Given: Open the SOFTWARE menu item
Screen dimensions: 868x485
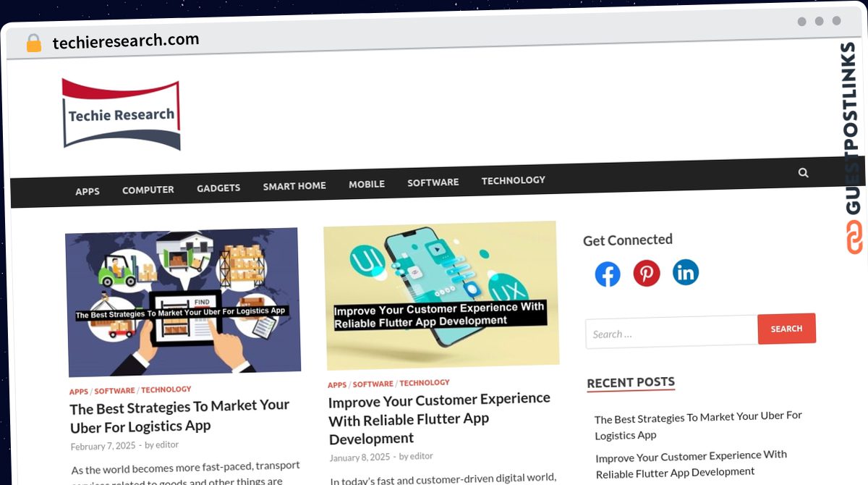Looking at the screenshot, I should [433, 182].
